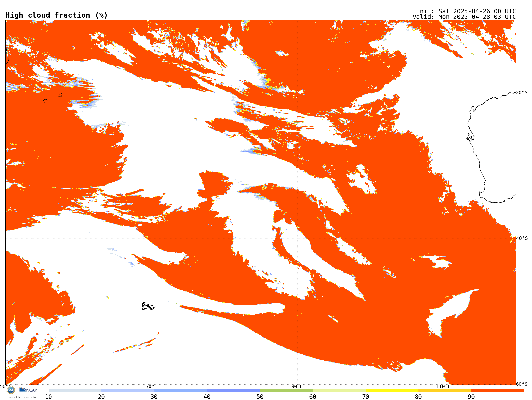Click the periwinkle 40-50 colorbar segment
532x400 pixels.
[x=233, y=391]
